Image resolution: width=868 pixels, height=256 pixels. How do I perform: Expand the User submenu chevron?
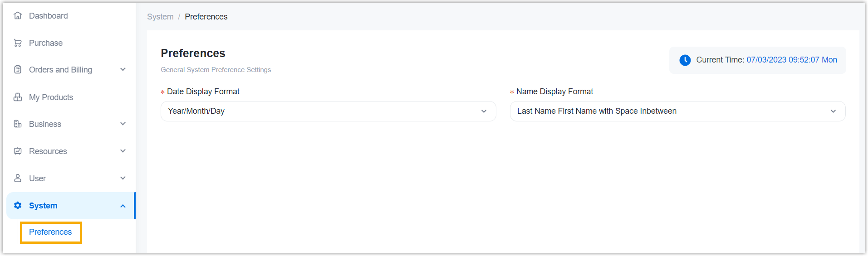coord(123,178)
